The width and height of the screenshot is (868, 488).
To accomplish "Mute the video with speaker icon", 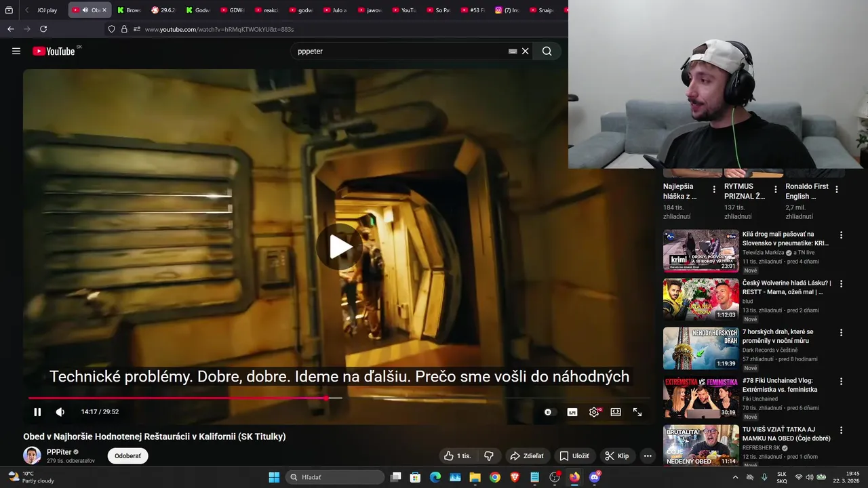I will coord(60,411).
